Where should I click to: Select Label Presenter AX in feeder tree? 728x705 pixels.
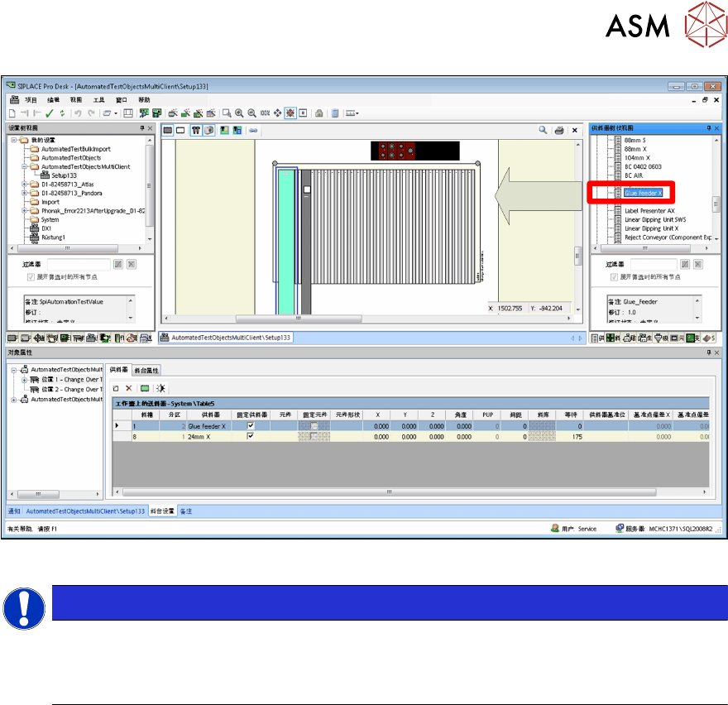click(649, 210)
